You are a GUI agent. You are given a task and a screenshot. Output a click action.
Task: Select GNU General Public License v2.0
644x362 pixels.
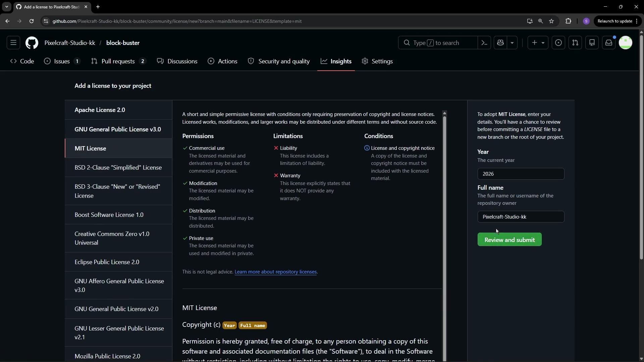click(x=118, y=309)
